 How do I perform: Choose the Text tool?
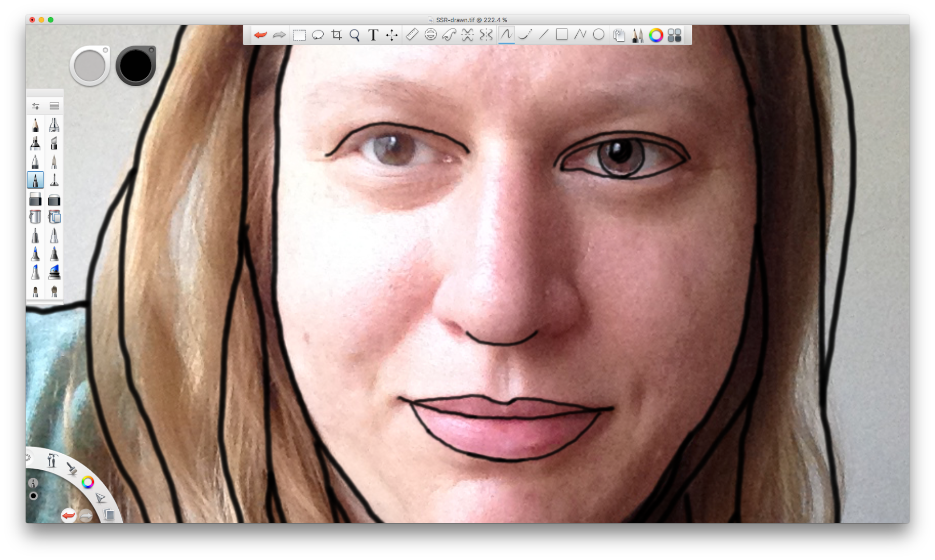(x=373, y=35)
